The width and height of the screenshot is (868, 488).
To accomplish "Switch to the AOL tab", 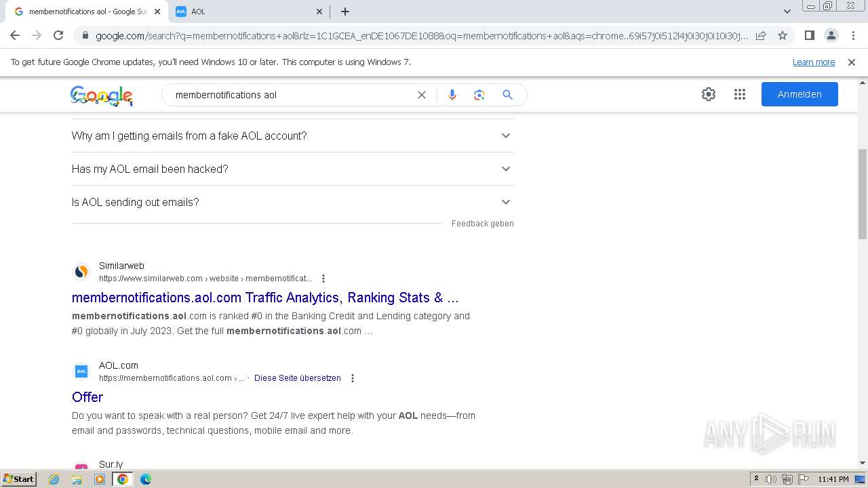I will 248,12.
